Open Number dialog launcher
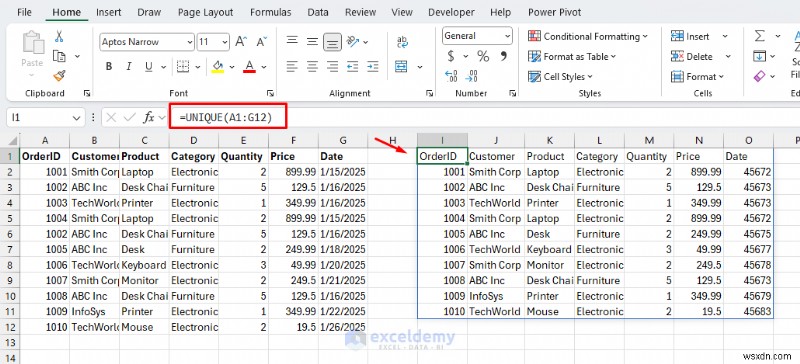 click(x=512, y=93)
